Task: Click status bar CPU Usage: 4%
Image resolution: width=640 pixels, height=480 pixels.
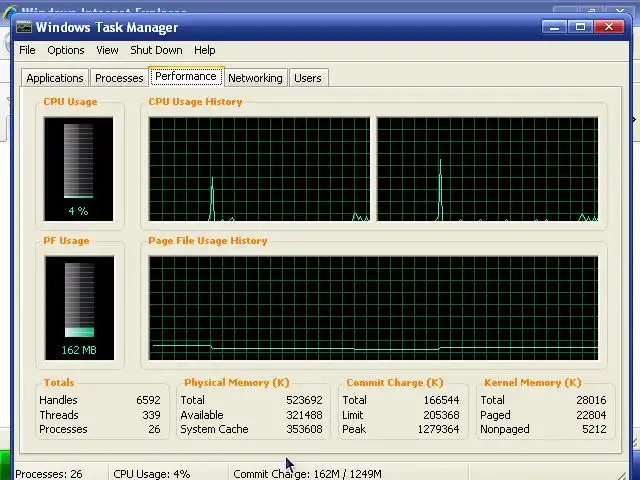Action: pyautogui.click(x=151, y=474)
